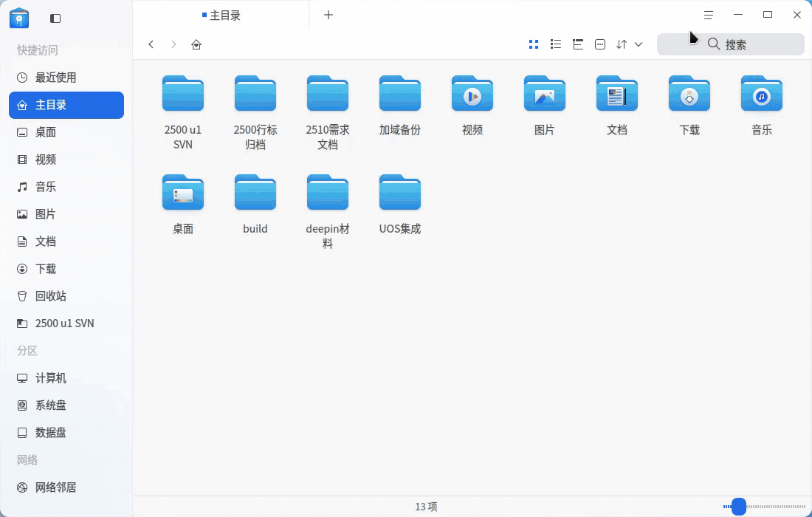The image size is (812, 517).
Task: Switch to list view
Action: point(556,44)
